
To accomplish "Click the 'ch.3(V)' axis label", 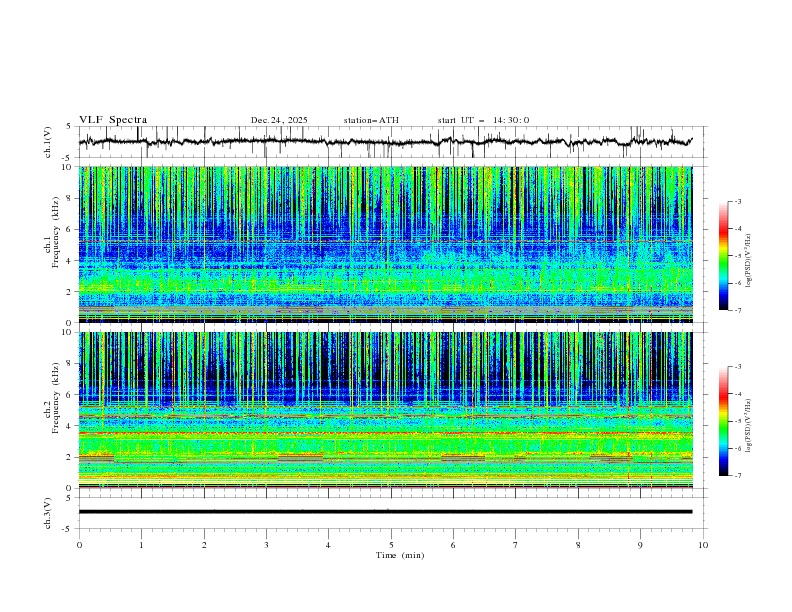I will click(48, 513).
